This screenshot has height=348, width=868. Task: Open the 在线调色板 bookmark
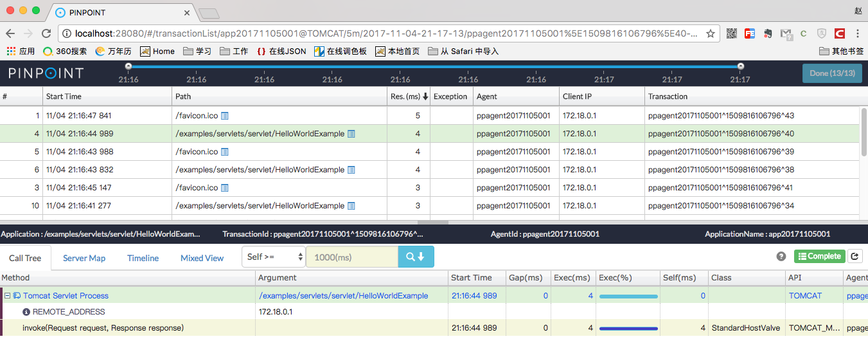(x=341, y=51)
